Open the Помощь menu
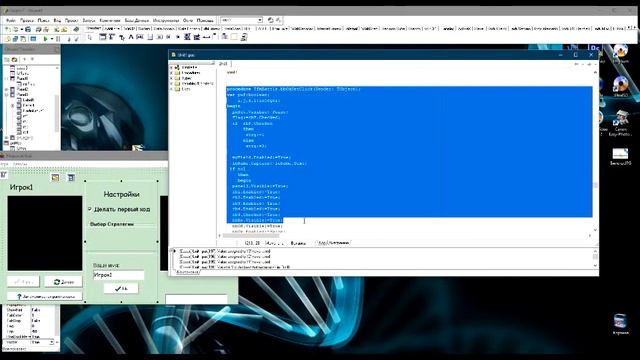 [205, 20]
